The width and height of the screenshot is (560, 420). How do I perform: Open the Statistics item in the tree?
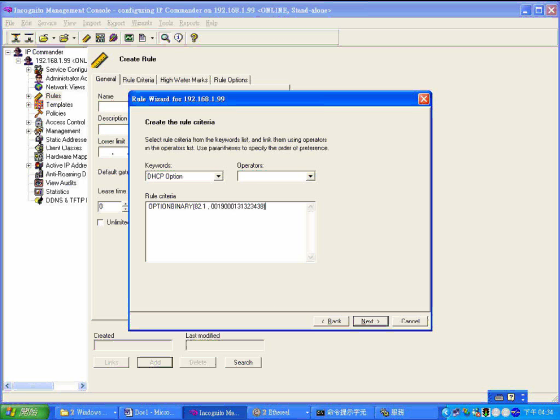57,191
